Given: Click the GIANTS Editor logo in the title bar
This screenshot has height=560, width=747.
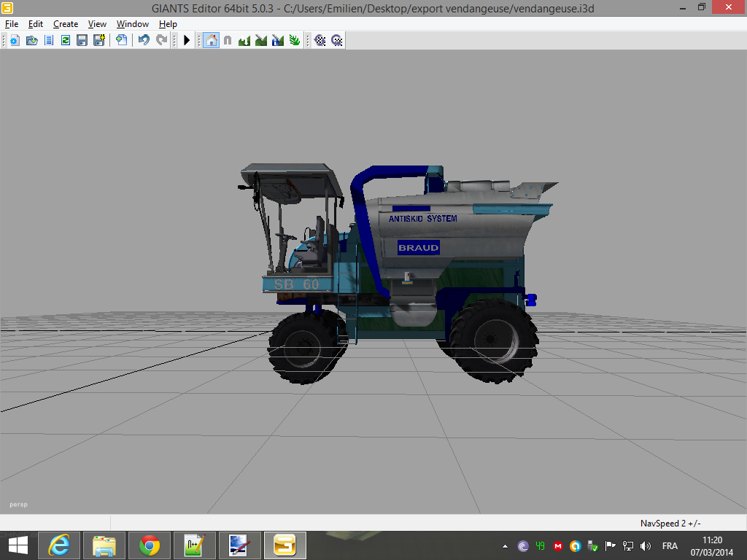Looking at the screenshot, I should 7,7.
